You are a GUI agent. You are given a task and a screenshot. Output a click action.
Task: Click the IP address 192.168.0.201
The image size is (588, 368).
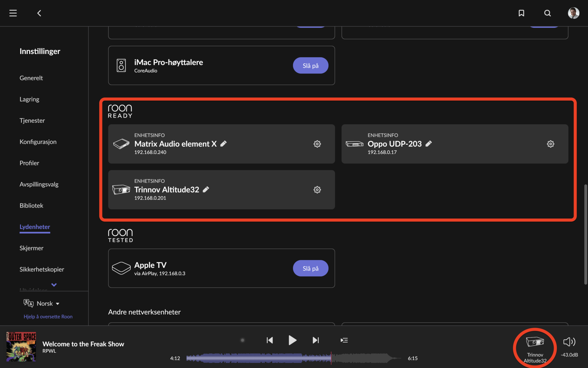pyautogui.click(x=150, y=198)
